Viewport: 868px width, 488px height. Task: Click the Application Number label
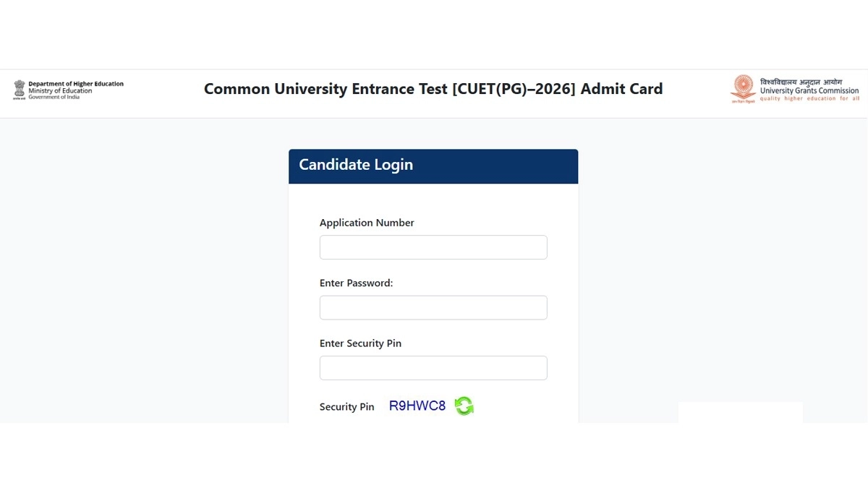(x=367, y=223)
